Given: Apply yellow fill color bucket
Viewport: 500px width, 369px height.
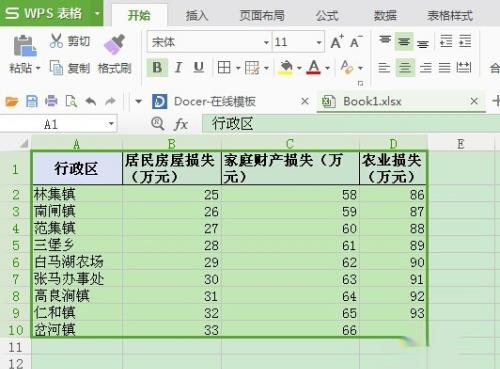Looking at the screenshot, I should point(285,68).
